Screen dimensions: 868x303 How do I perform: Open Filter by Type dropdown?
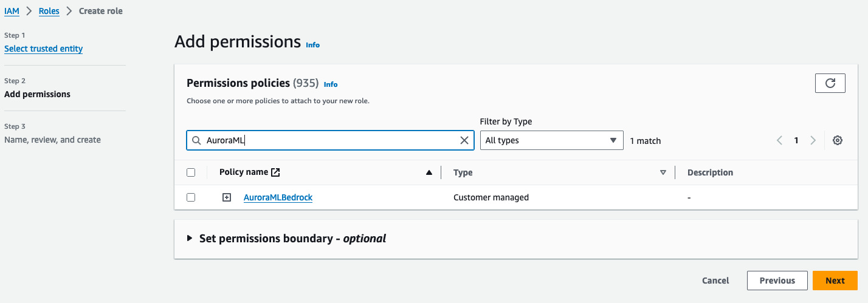pos(551,140)
